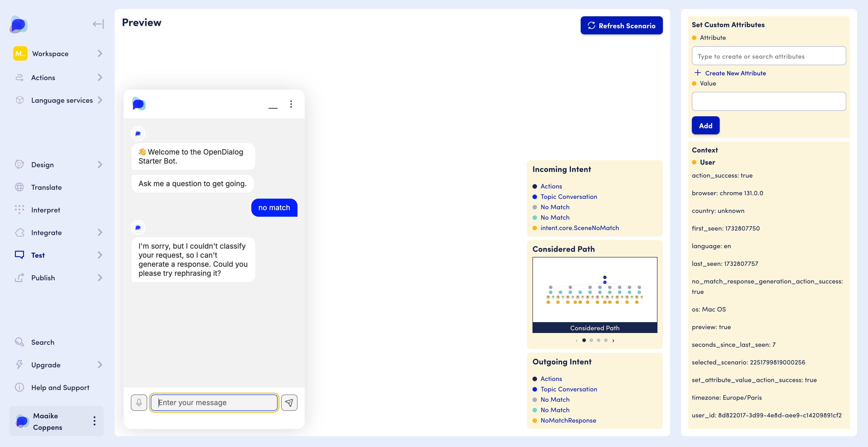Viewport: 868px width, 447px height.
Task: Click the Create New Attribute link
Action: [735, 73]
